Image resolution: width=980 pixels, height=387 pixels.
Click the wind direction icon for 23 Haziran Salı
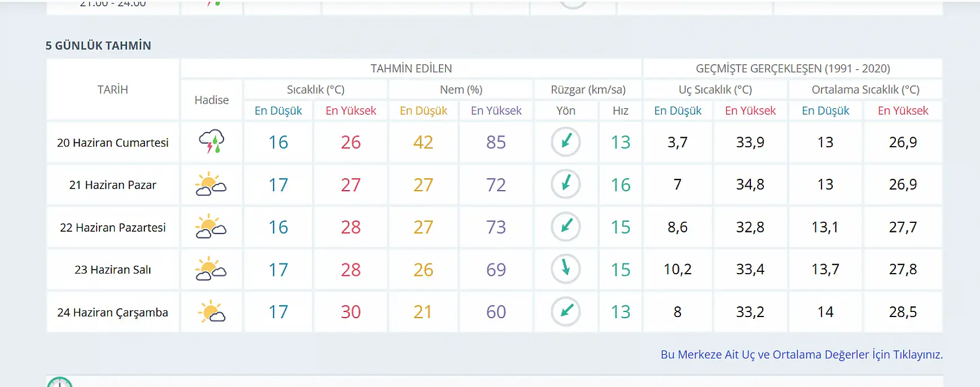566,269
